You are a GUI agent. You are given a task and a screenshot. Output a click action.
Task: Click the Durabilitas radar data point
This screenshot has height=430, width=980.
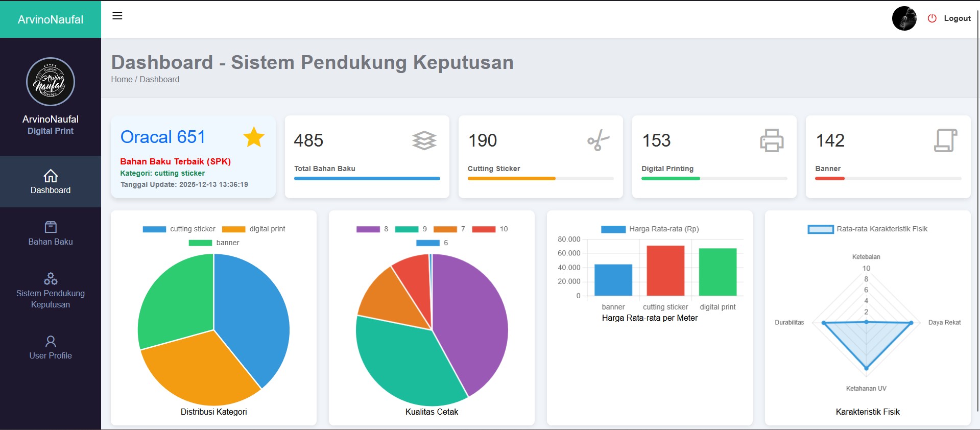824,323
